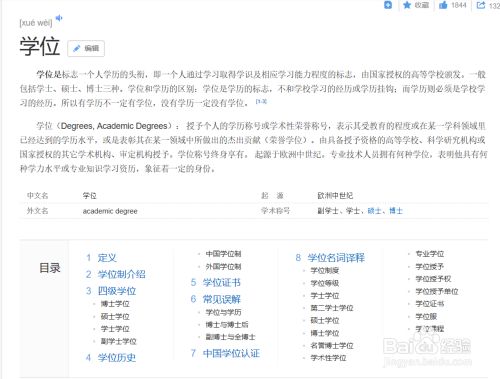This screenshot has width=500, height=379.
Task: Click the blue square icon left of favorites
Action: coord(388,5)
